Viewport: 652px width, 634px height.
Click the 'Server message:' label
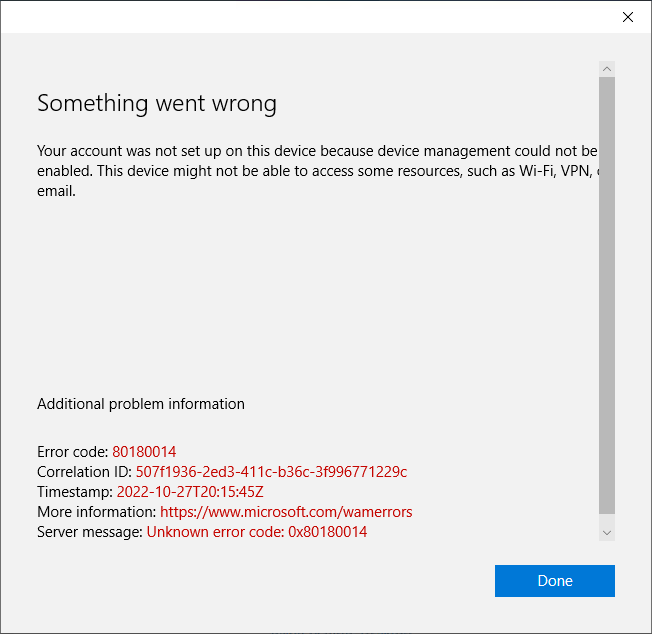[90, 532]
